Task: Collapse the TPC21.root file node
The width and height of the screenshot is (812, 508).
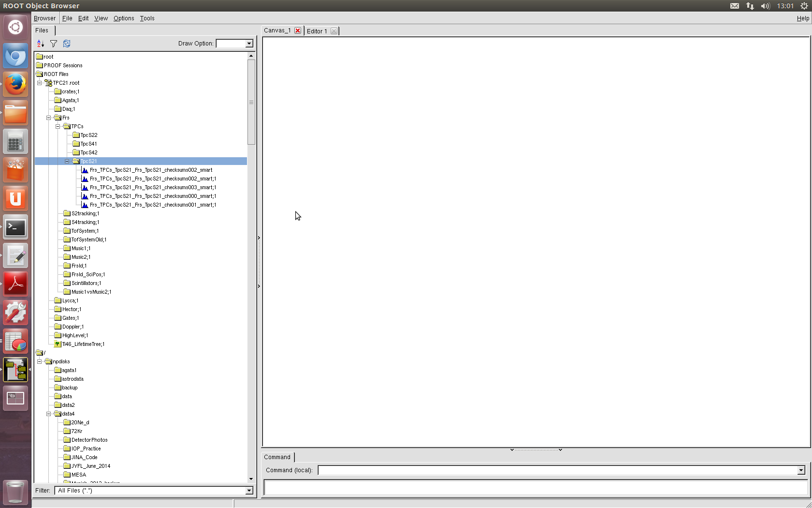Action: tap(40, 83)
